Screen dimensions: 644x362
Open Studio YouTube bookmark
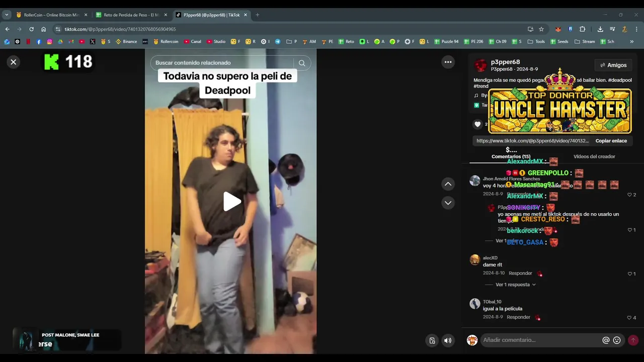(x=216, y=42)
